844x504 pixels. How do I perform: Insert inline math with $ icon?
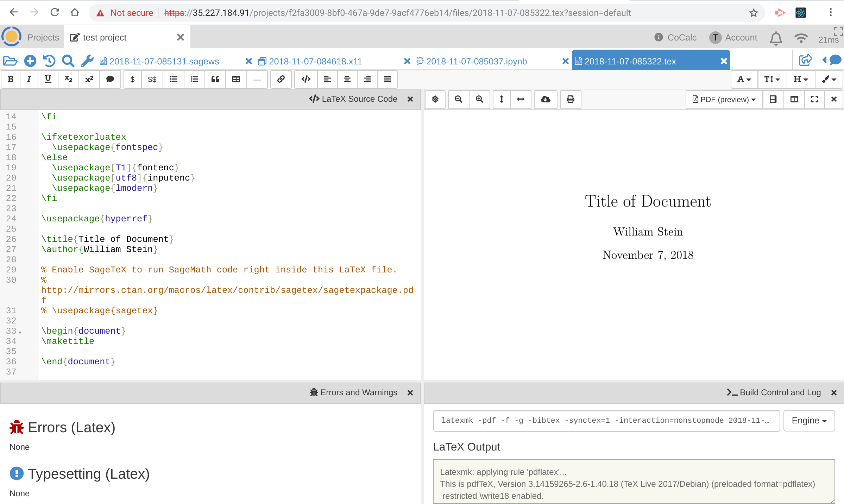click(132, 79)
